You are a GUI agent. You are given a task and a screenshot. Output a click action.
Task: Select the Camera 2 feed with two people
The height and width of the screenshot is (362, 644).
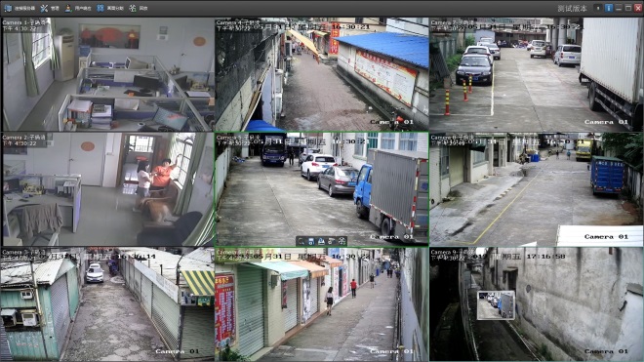click(108, 189)
